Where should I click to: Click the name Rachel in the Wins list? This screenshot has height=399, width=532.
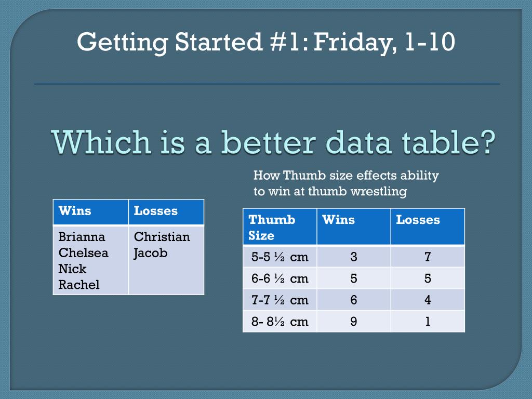79,285
